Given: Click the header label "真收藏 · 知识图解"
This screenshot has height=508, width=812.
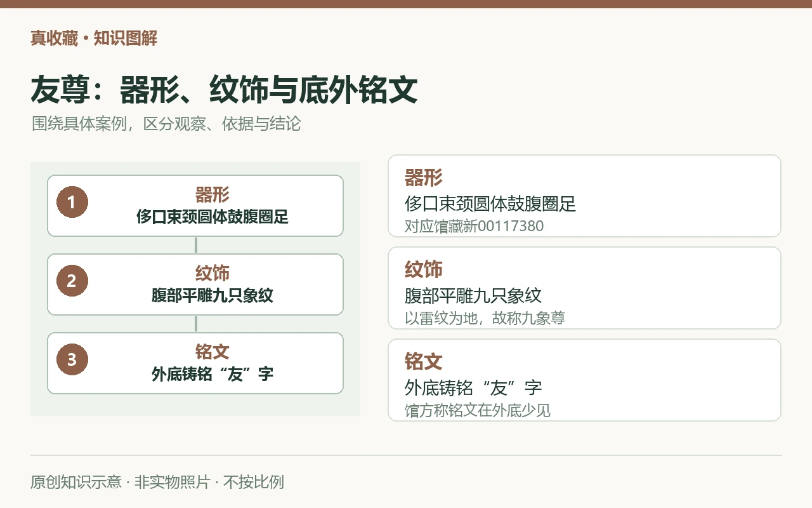Looking at the screenshot, I should [94, 39].
